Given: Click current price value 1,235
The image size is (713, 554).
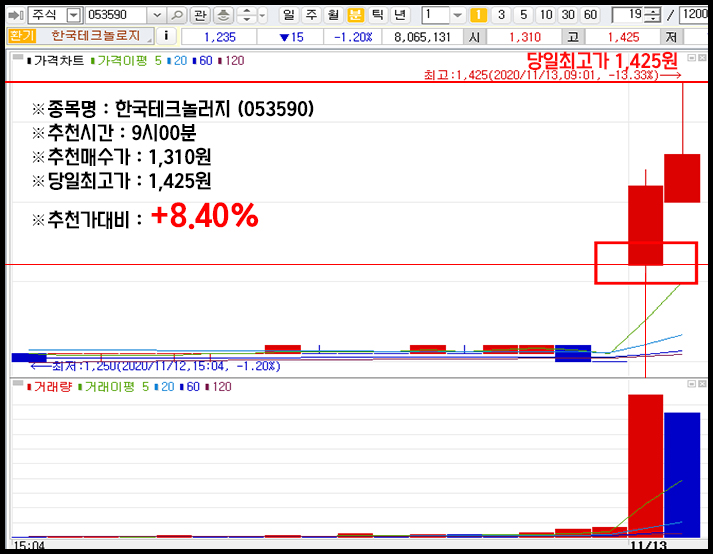Looking at the screenshot, I should point(220,37).
